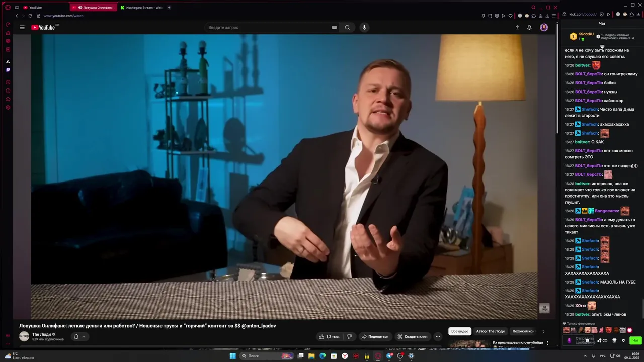This screenshot has width=644, height=362.
Task: Switch to the Kochegara Stream tab
Action: pos(141,7)
